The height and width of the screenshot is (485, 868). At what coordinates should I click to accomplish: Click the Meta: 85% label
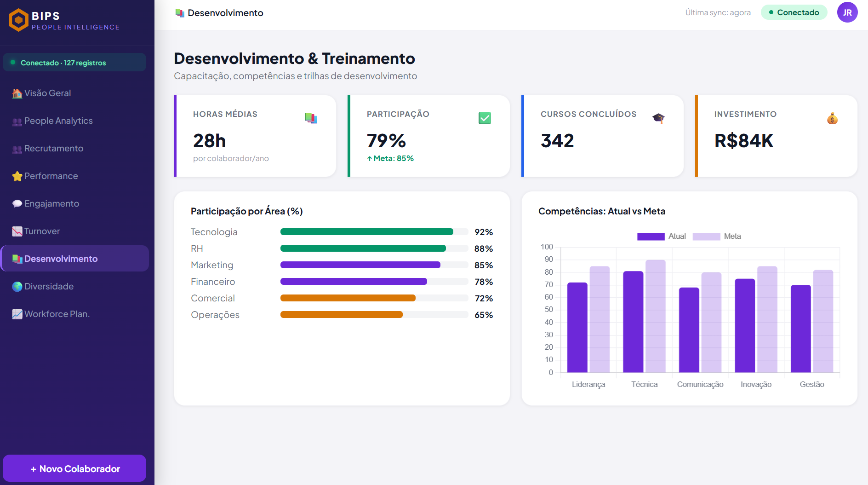pos(390,158)
